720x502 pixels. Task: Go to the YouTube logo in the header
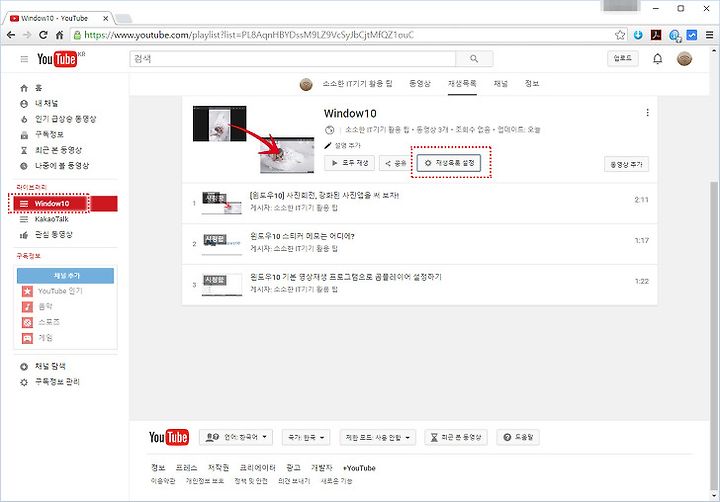(x=57, y=59)
